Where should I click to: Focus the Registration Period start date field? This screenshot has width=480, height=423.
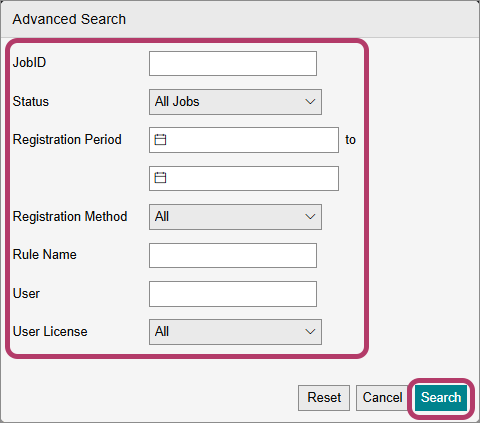coord(244,140)
